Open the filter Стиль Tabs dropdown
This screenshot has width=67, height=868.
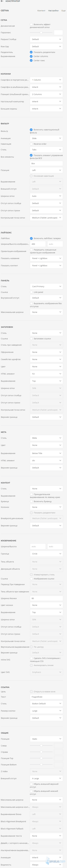point(47,150)
